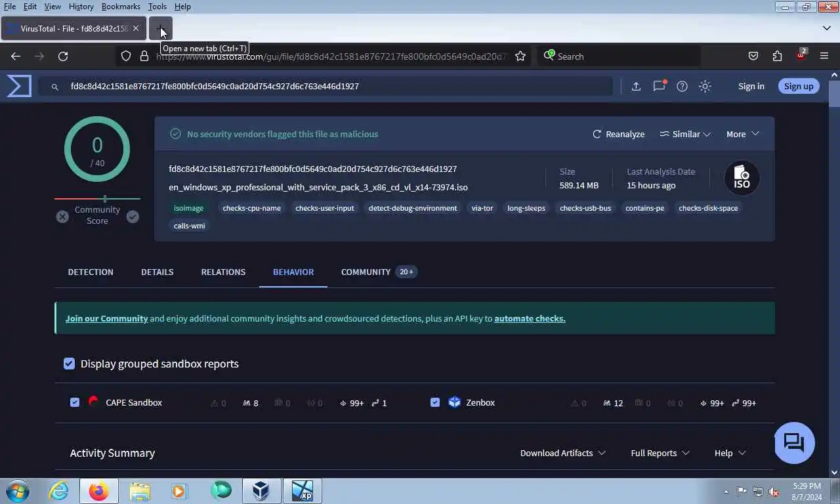This screenshot has height=504, width=840.
Task: Uncheck the CAPE Sandbox checkbox
Action: click(x=75, y=402)
